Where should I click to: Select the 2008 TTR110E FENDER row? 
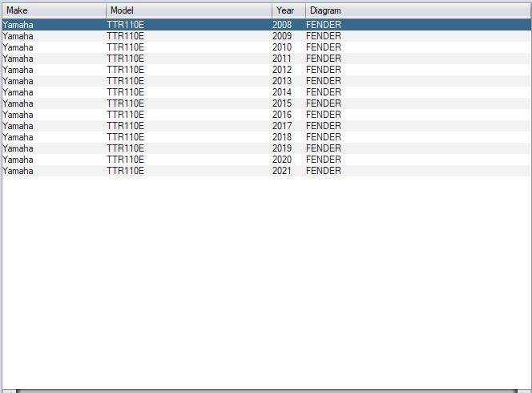(x=266, y=25)
